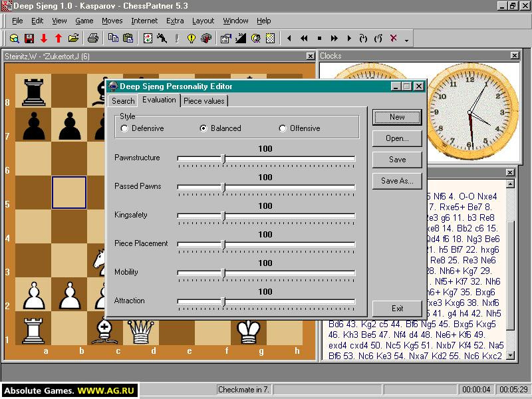Click the stop playback square button
The width and height of the screenshot is (532, 399).
pyautogui.click(x=319, y=39)
